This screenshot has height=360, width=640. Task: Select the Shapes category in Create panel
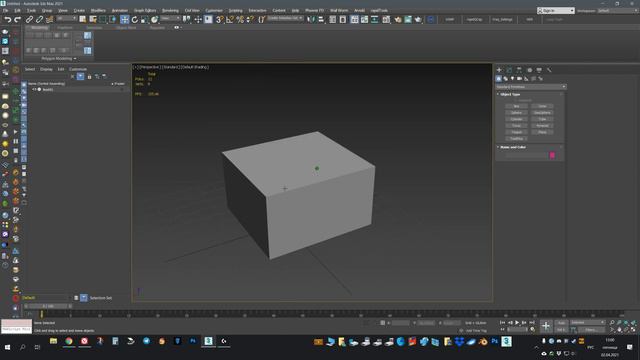tap(506, 78)
